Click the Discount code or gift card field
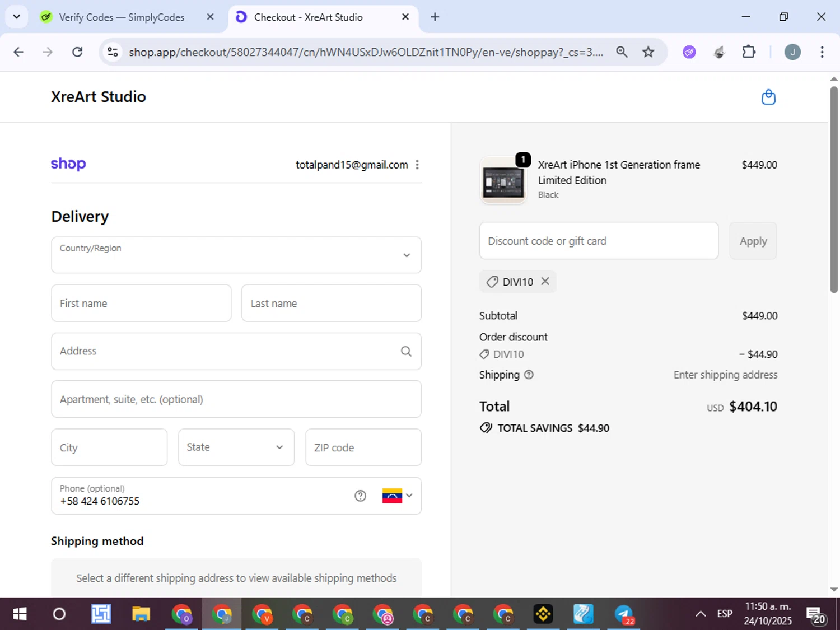840x630 pixels. (x=599, y=241)
